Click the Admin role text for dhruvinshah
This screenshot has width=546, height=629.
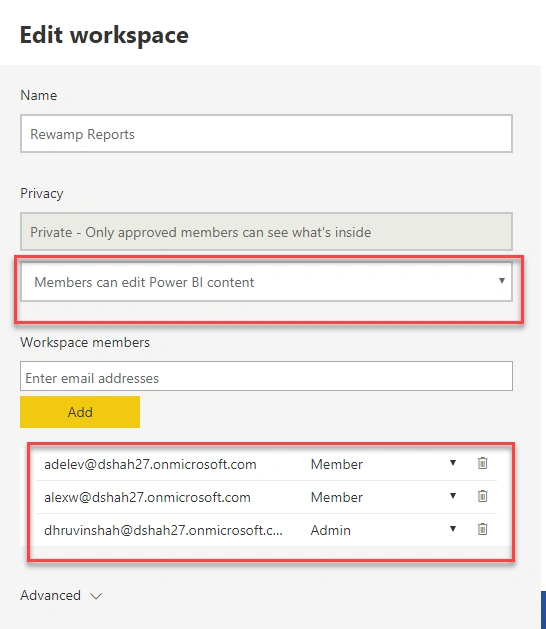[x=331, y=530]
